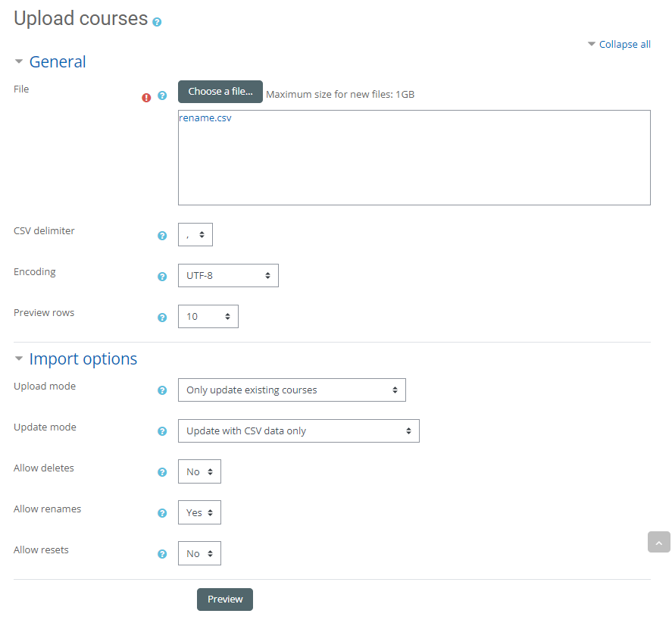The width and height of the screenshot is (672, 623).
Task: Click help icon next to Upload courses heading
Action: 157,22
